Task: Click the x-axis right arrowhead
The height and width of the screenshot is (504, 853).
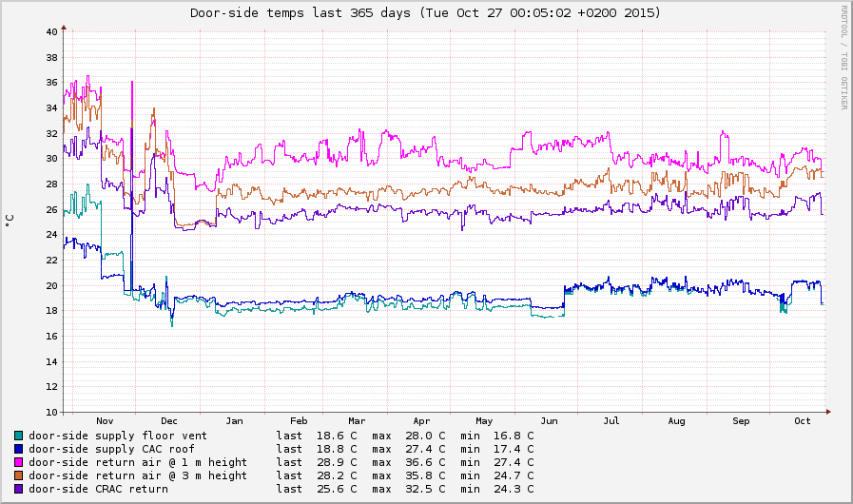Action: (828, 413)
